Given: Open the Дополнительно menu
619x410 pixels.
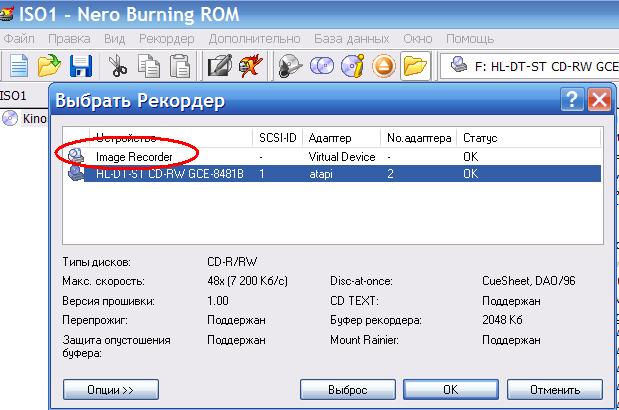Looking at the screenshot, I should point(254,39).
